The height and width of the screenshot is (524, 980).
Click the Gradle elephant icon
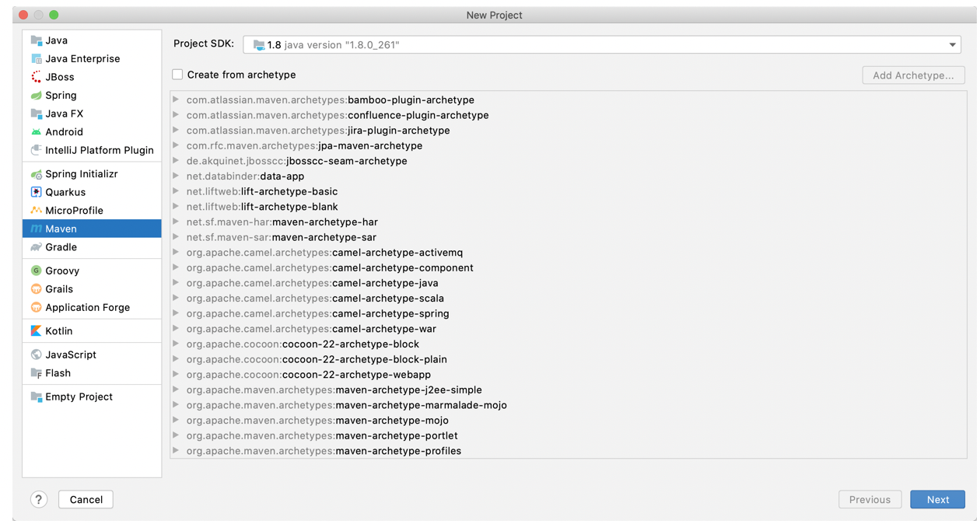point(36,247)
